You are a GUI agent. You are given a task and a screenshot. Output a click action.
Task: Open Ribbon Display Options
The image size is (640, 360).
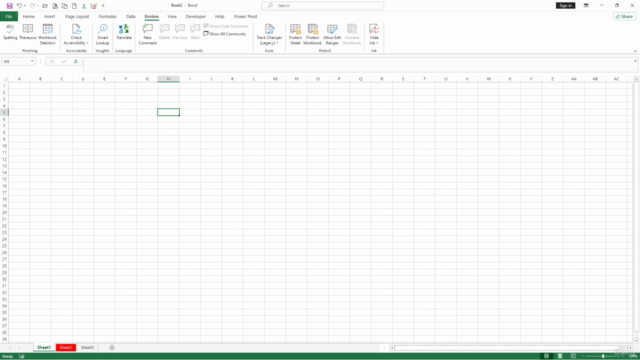pos(586,6)
